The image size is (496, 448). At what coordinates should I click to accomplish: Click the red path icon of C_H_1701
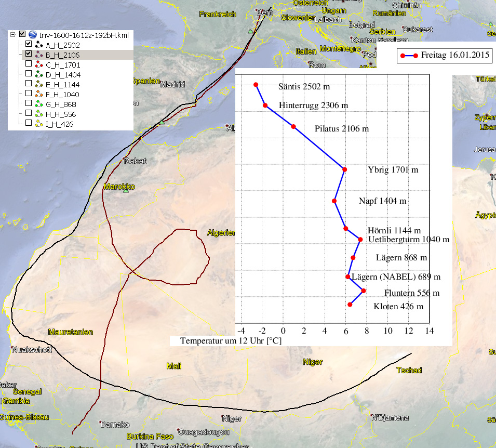click(x=39, y=64)
